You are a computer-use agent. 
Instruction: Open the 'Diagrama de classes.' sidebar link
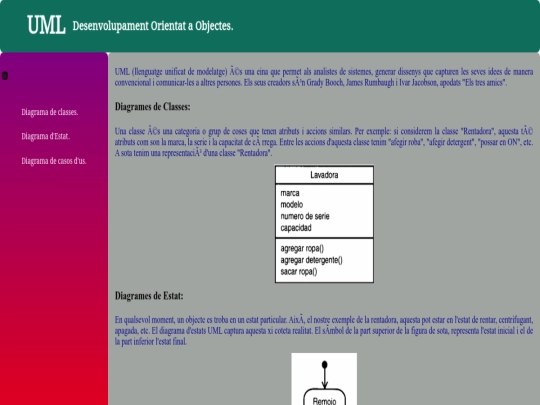point(50,112)
